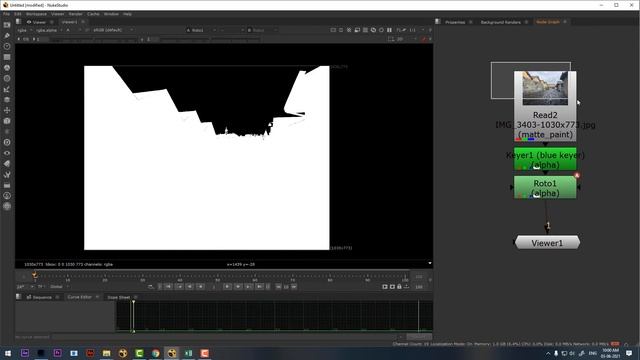Select the Viewer1 tab
640x360 pixels.
click(69, 22)
